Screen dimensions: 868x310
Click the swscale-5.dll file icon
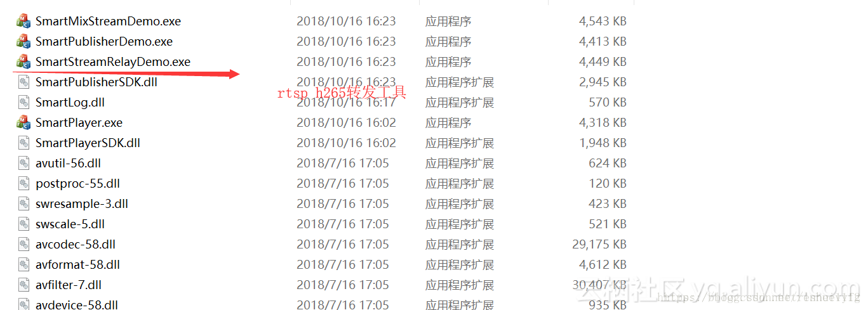pyautogui.click(x=23, y=224)
